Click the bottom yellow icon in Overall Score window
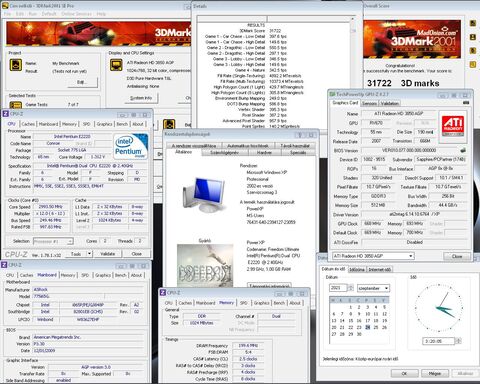 pyautogui.click(x=473, y=65)
